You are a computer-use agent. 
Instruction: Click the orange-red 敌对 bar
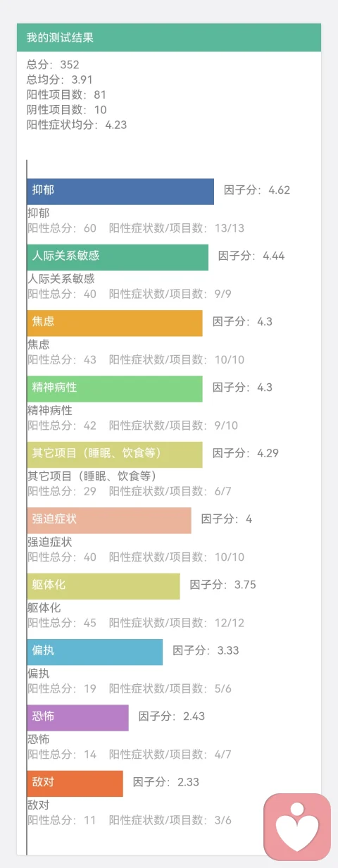point(75,783)
